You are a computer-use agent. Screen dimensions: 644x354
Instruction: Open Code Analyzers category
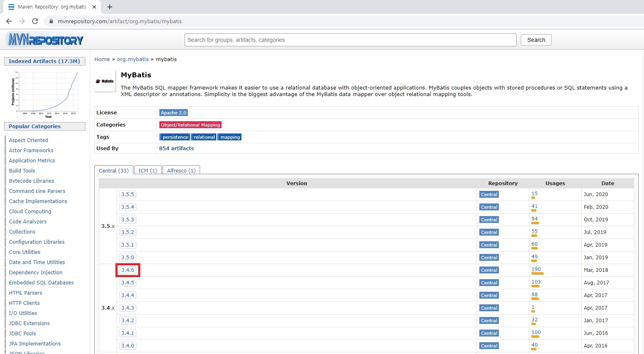(28, 221)
